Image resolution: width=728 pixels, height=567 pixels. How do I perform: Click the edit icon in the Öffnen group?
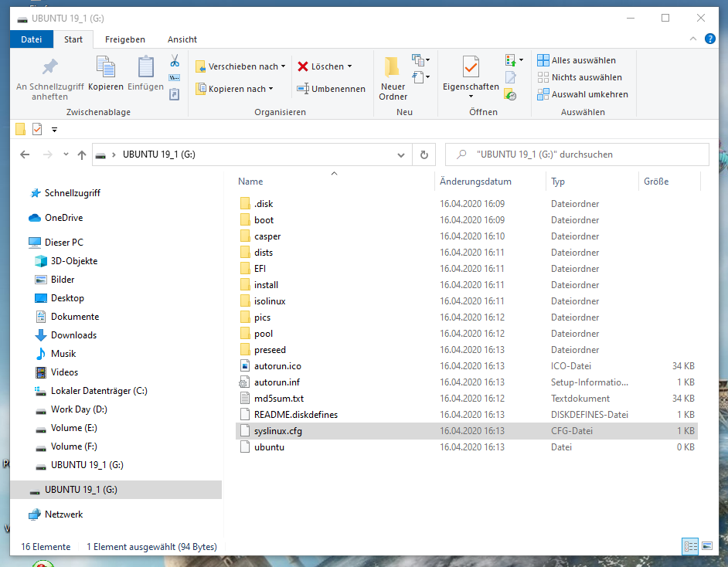pyautogui.click(x=510, y=77)
